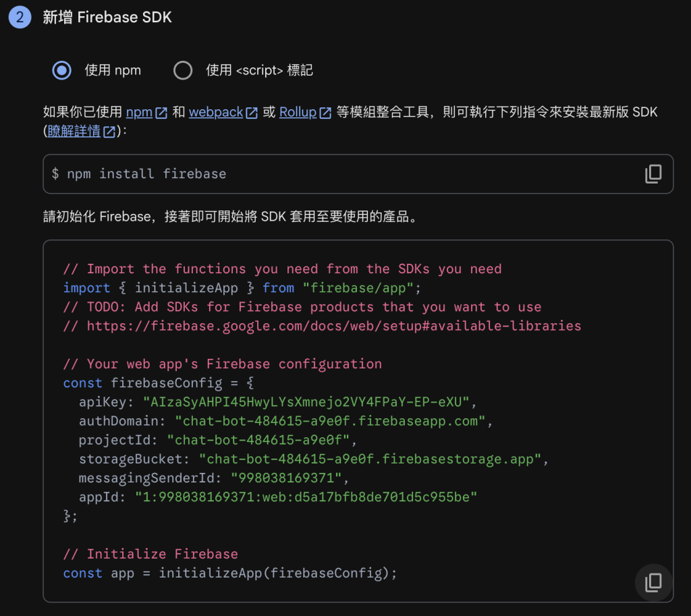Click the comment "// Your web app's Firebase configuration"

(x=223, y=364)
